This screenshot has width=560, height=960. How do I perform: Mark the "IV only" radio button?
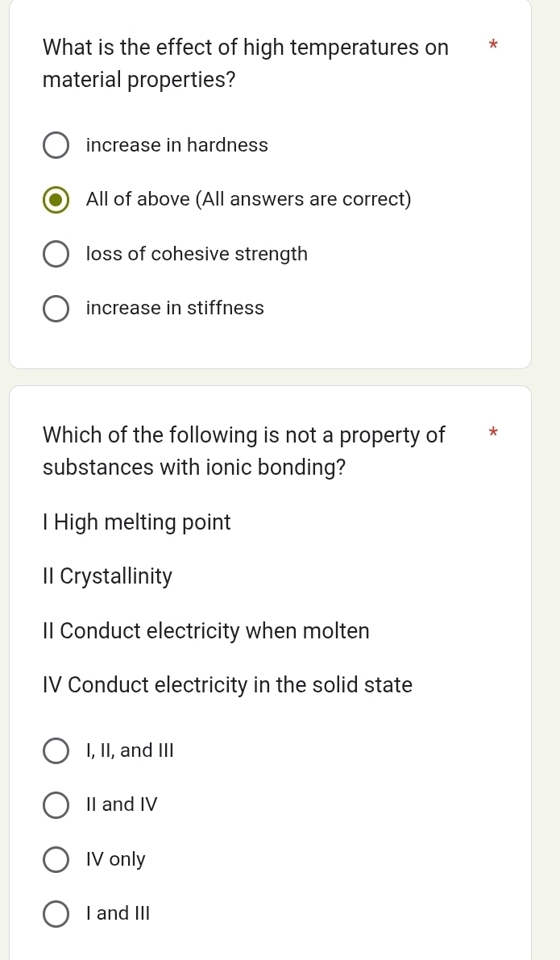tap(56, 859)
